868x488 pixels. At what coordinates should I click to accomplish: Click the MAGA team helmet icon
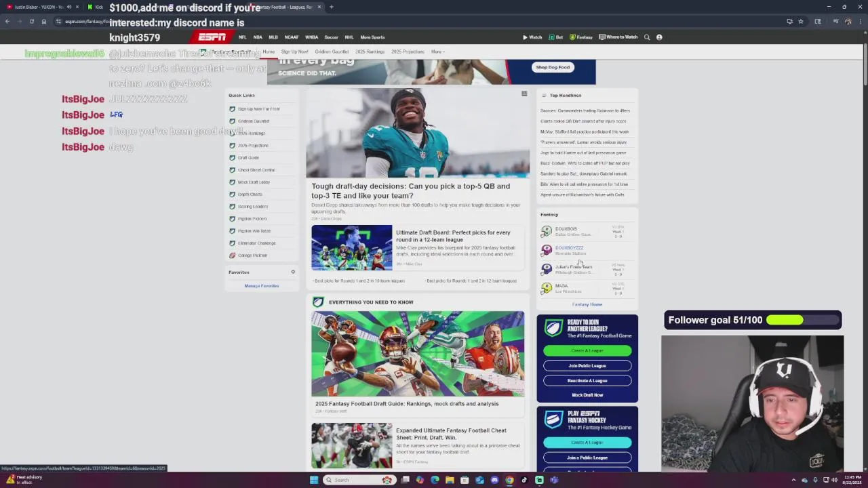pyautogui.click(x=547, y=288)
